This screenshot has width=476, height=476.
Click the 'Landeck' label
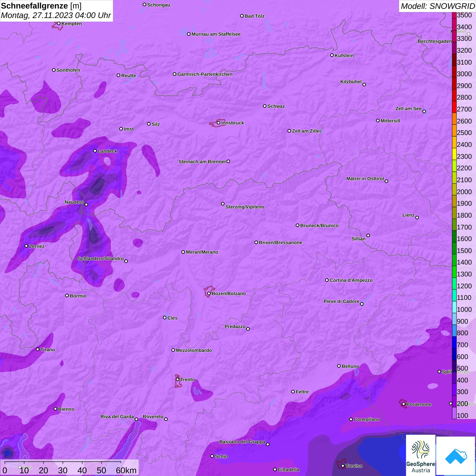tap(107, 151)
